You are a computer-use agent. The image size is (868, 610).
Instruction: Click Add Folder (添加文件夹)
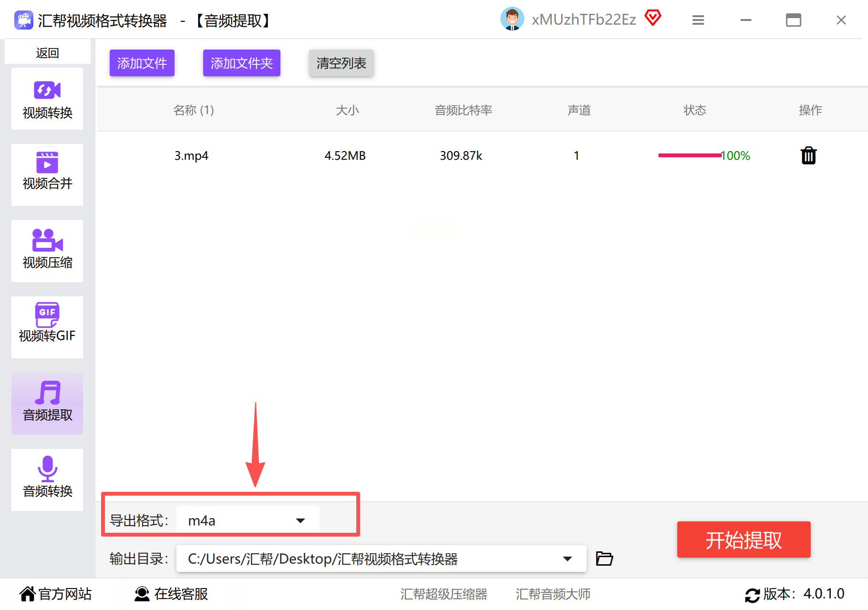click(x=242, y=63)
